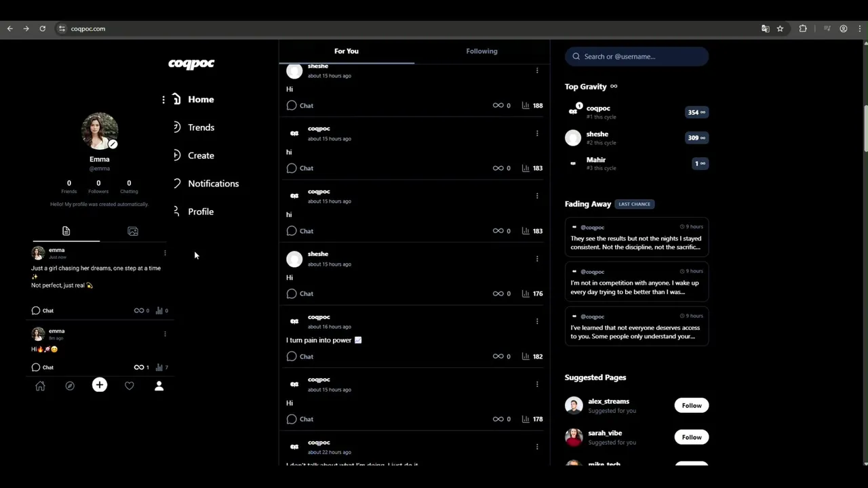The width and height of the screenshot is (868, 488).
Task: Click infinity reaction on sheshe post with 176 views
Action: pyautogui.click(x=498, y=293)
